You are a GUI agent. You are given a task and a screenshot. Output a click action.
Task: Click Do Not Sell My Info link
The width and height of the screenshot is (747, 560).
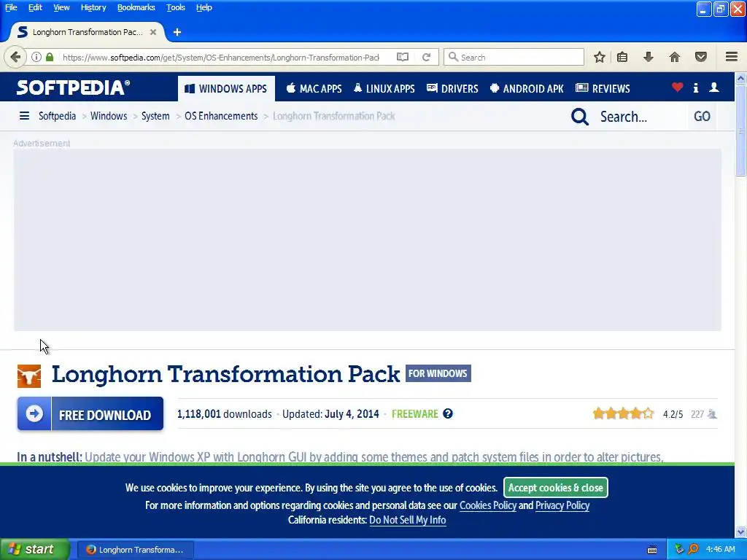(407, 520)
